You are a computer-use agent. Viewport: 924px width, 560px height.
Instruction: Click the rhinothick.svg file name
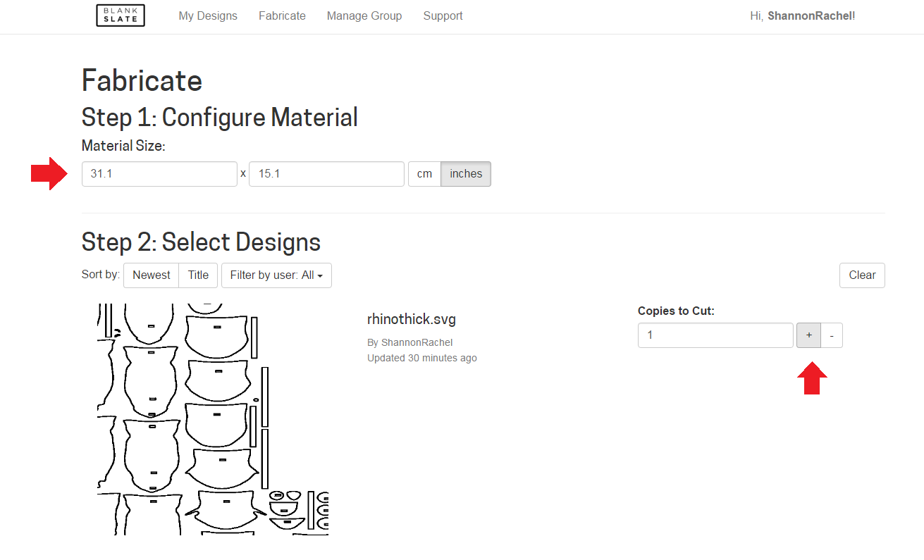pyautogui.click(x=411, y=318)
